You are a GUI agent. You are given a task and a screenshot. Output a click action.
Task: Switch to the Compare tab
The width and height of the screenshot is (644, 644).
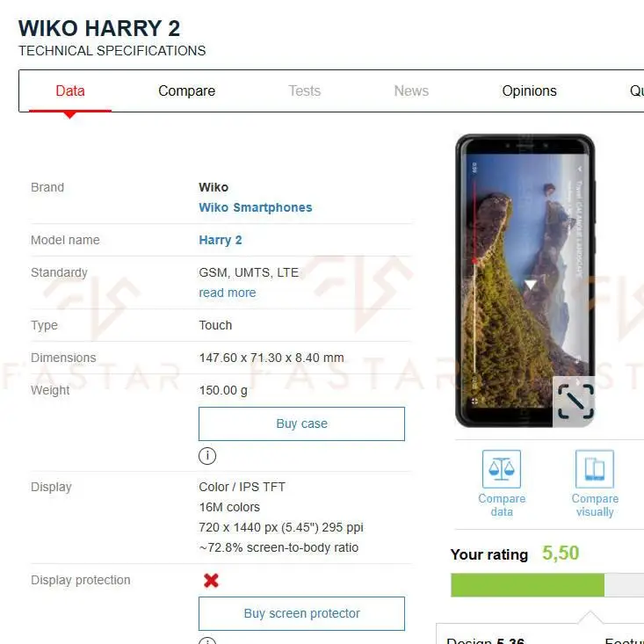pyautogui.click(x=187, y=90)
